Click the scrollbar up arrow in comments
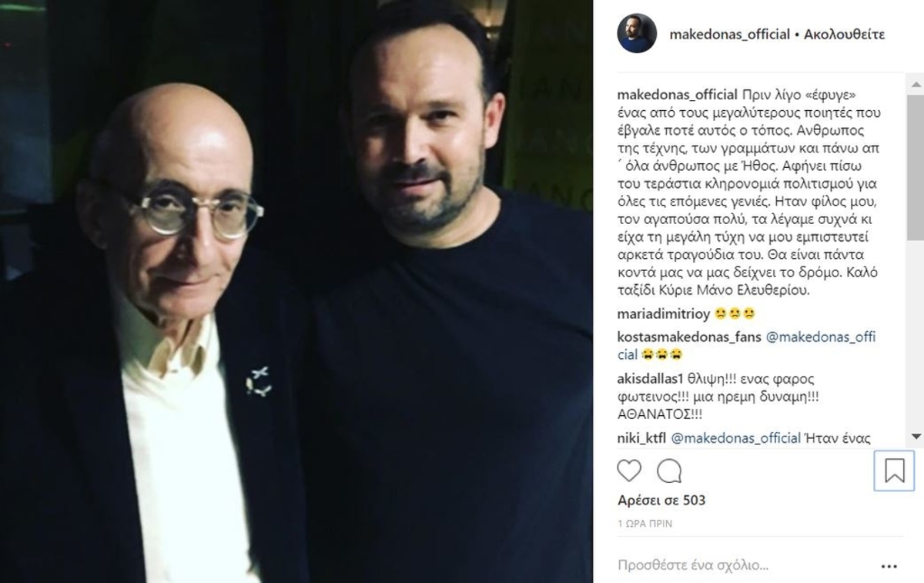Image resolution: width=924 pixels, height=583 pixels. click(916, 80)
